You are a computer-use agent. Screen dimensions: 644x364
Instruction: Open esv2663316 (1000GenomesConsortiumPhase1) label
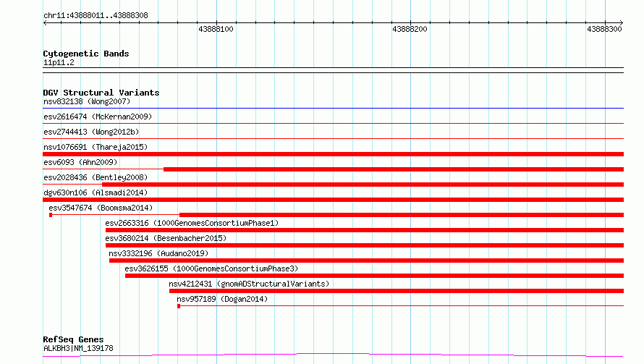pos(192,223)
